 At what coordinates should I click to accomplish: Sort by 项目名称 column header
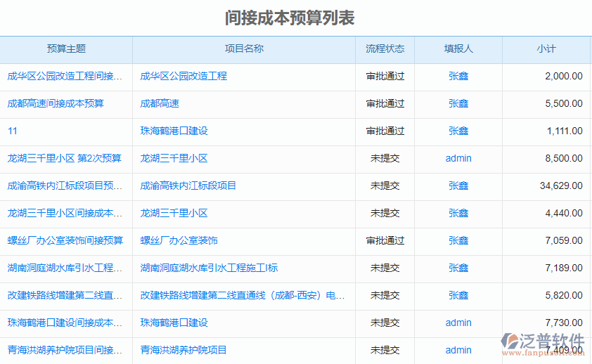[x=244, y=49]
